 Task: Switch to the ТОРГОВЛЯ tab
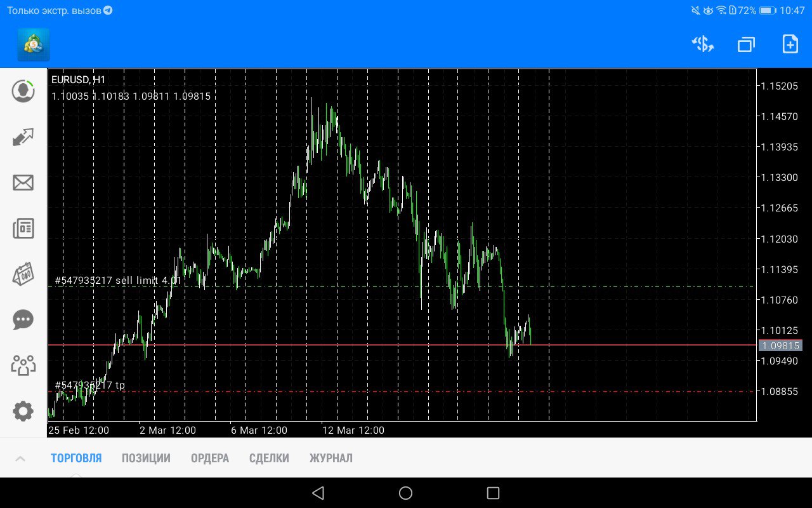76,458
